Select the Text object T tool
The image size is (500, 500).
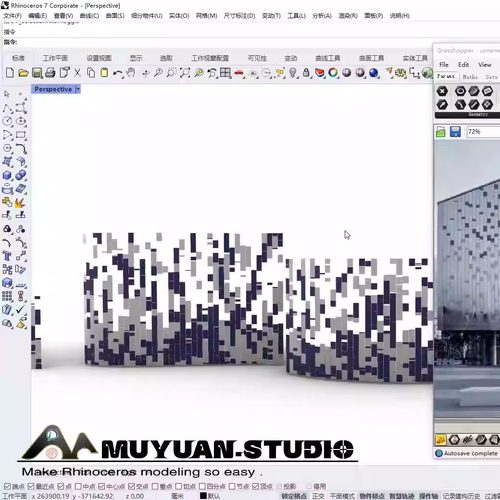coord(7,256)
